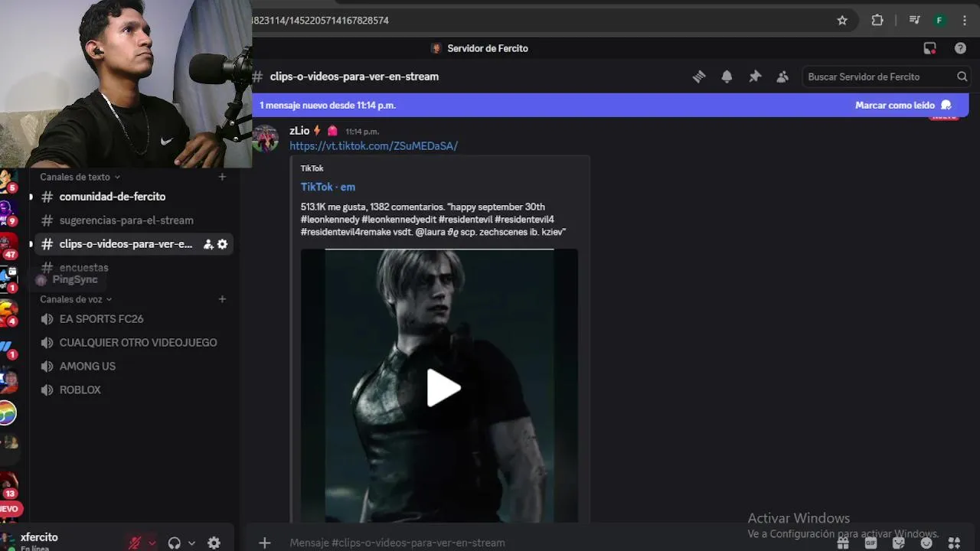Open sticker picker in message bar
The height and width of the screenshot is (551, 980).
click(x=899, y=543)
